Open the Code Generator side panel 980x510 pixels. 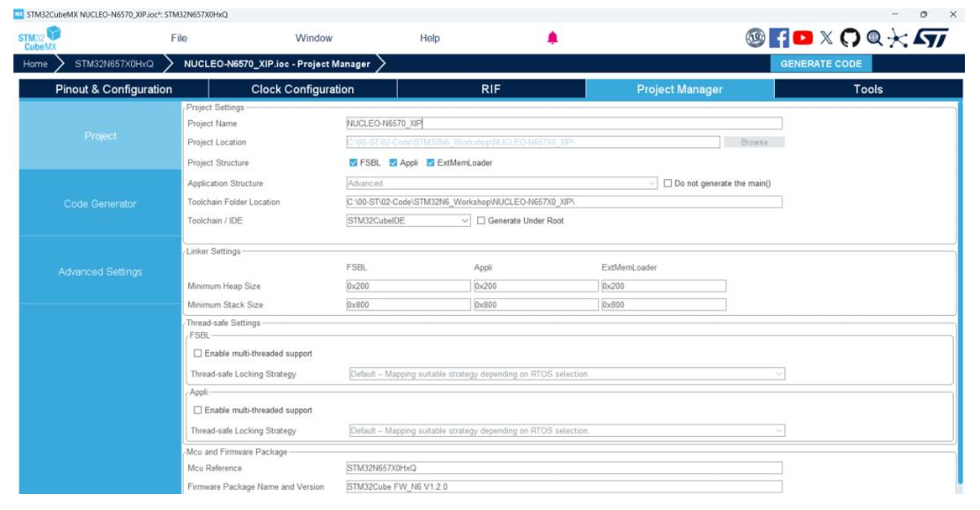[100, 204]
